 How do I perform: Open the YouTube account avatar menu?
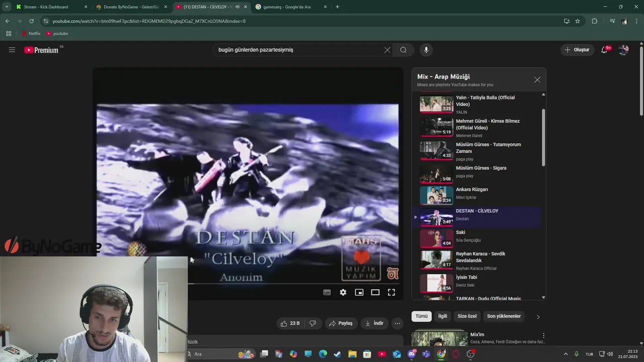pyautogui.click(x=624, y=50)
